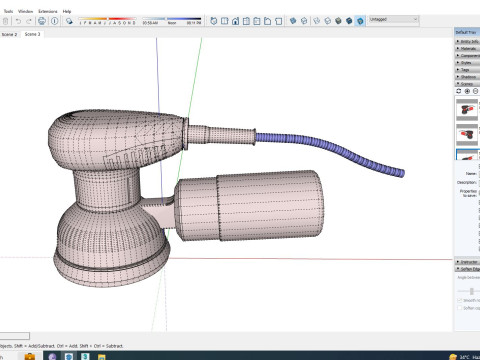Click the measurements input box

coord(15,336)
